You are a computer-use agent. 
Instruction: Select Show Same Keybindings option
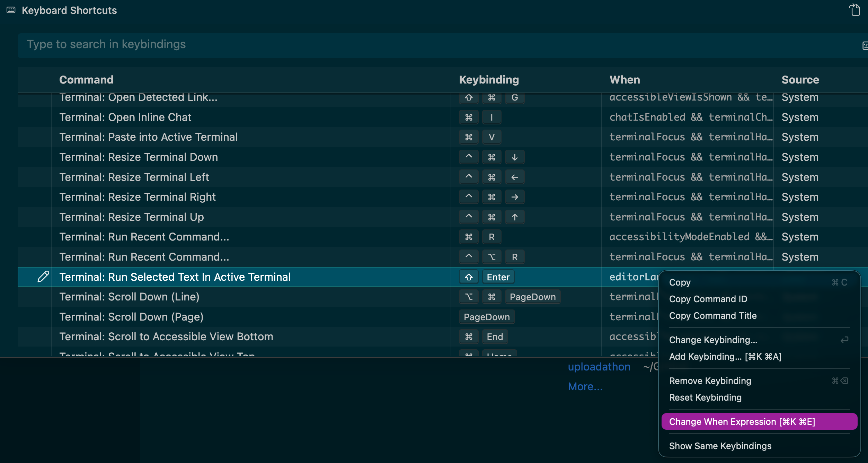pos(720,446)
